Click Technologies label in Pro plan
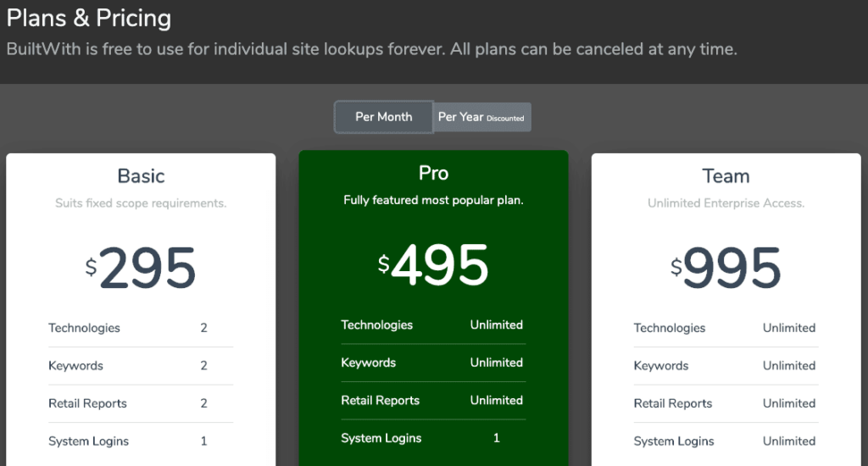Viewport: 868px width, 466px height. 377,325
